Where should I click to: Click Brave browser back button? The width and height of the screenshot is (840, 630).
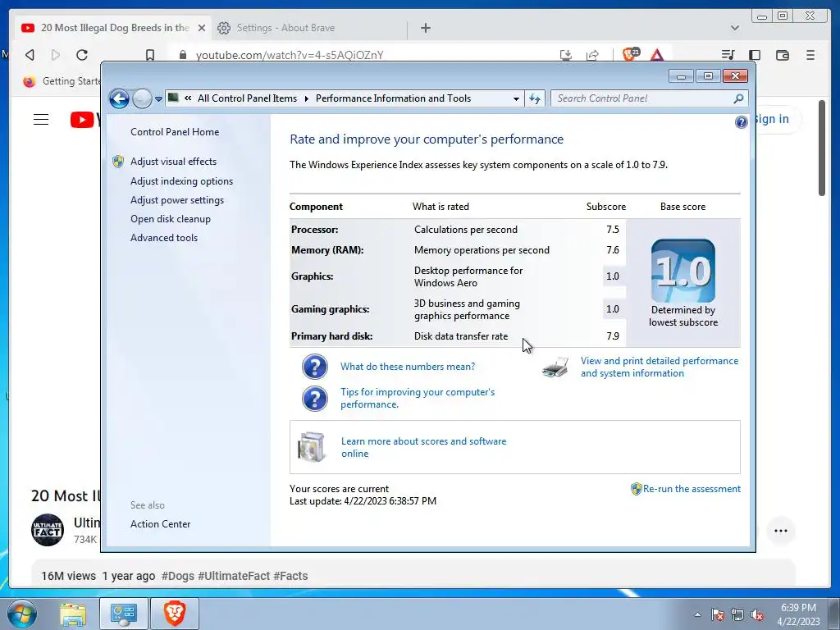(x=30, y=55)
